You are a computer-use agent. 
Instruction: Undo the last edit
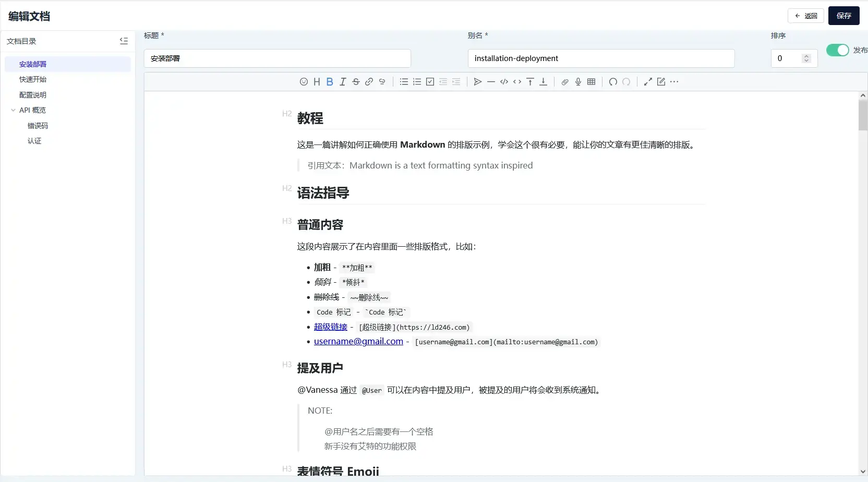(x=613, y=81)
